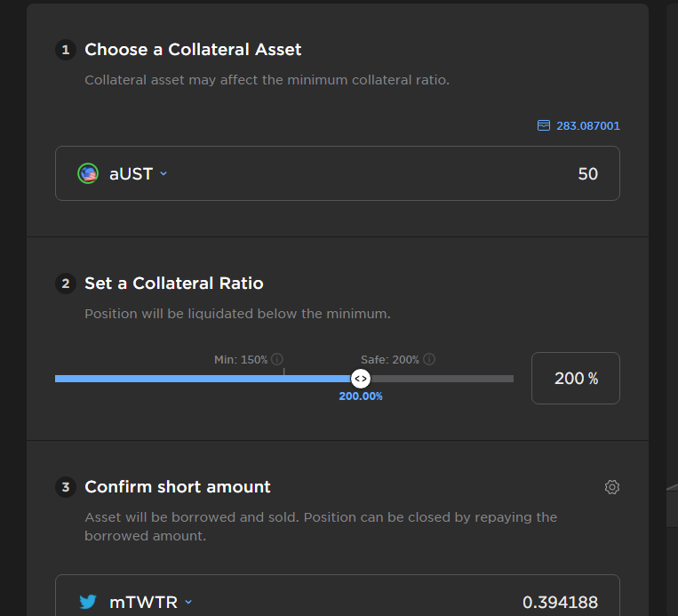Click the mTWTR Twitter bird icon
Image resolution: width=678 pixels, height=616 pixels.
tap(88, 602)
